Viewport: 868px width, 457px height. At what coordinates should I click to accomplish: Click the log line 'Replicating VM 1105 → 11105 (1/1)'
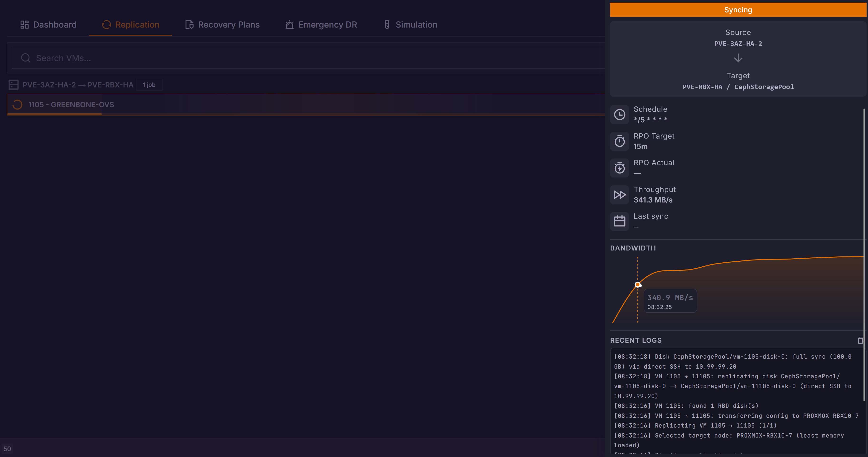click(695, 426)
